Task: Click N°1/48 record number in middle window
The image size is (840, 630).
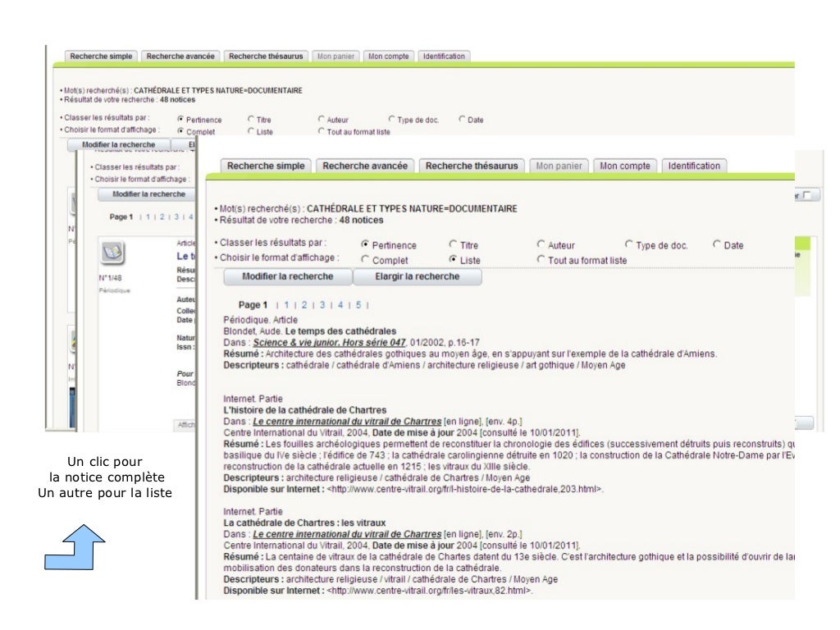Action: click(x=111, y=278)
